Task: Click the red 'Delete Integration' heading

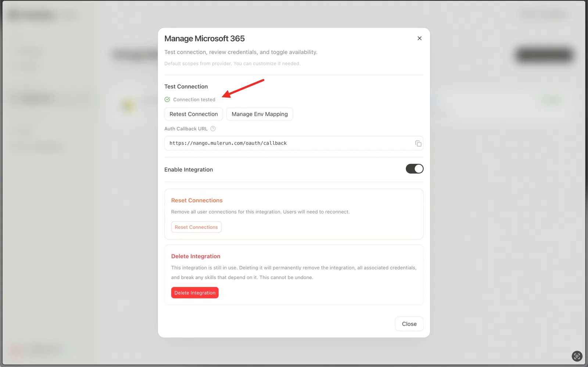Action: click(x=196, y=256)
